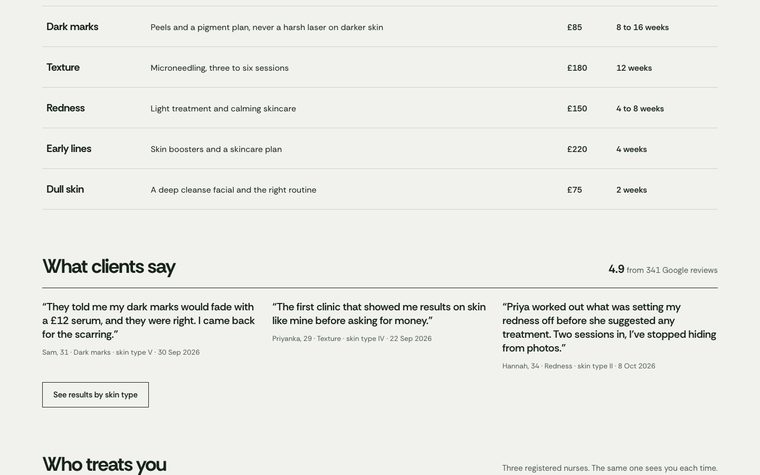The width and height of the screenshot is (760, 475).
Task: Click the Dull skin row heading
Action: 65,190
